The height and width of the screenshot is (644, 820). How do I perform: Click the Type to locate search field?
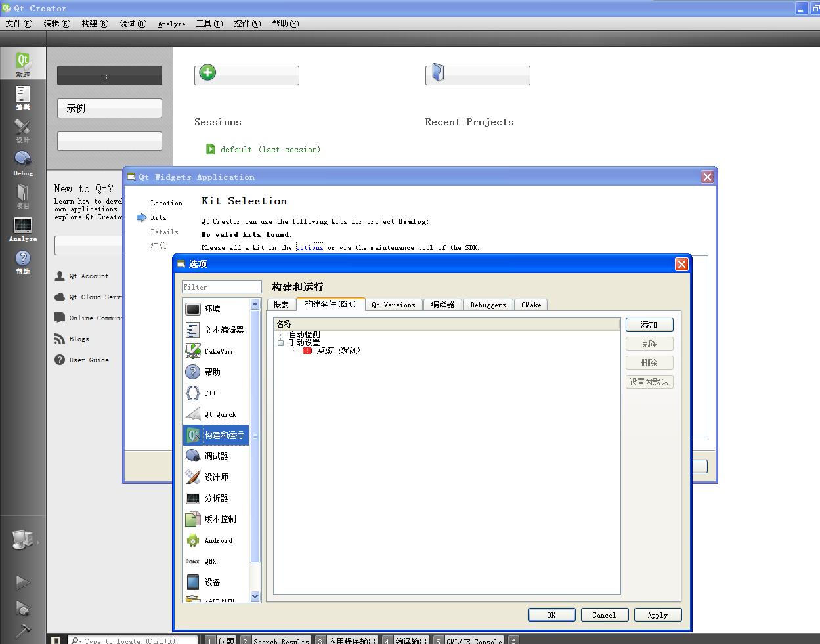point(133,640)
